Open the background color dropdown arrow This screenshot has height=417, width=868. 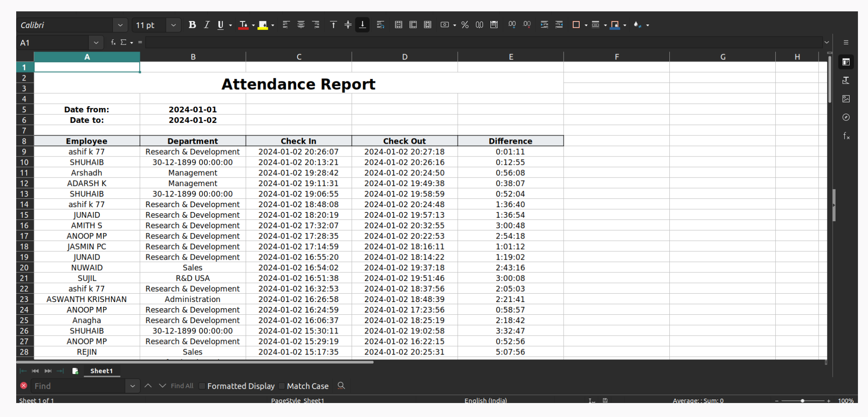273,25
